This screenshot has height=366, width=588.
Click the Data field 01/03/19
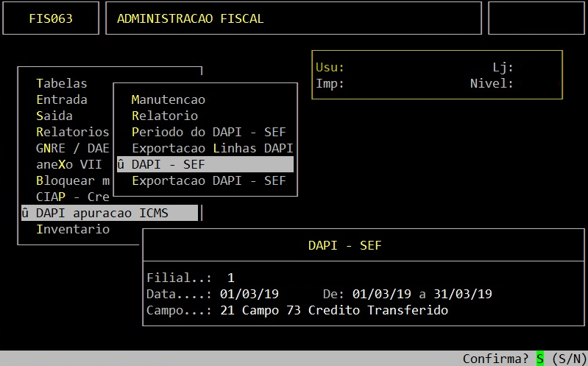coord(249,294)
